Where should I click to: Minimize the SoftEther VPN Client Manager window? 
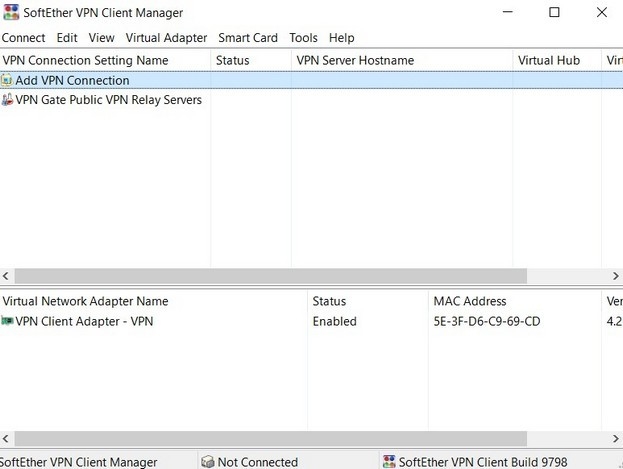(x=507, y=12)
